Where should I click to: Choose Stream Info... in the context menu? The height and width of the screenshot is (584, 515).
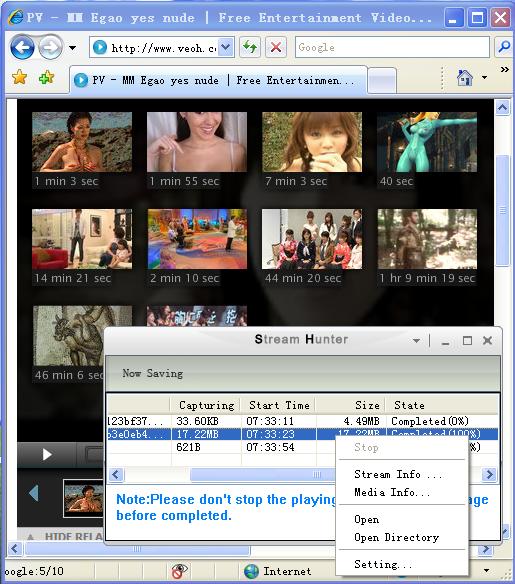(x=402, y=474)
